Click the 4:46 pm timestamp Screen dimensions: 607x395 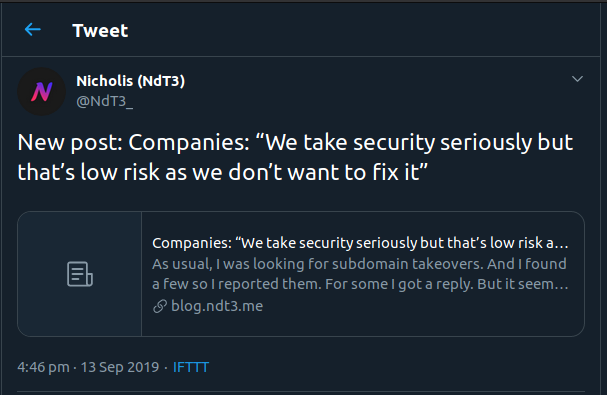[43, 367]
